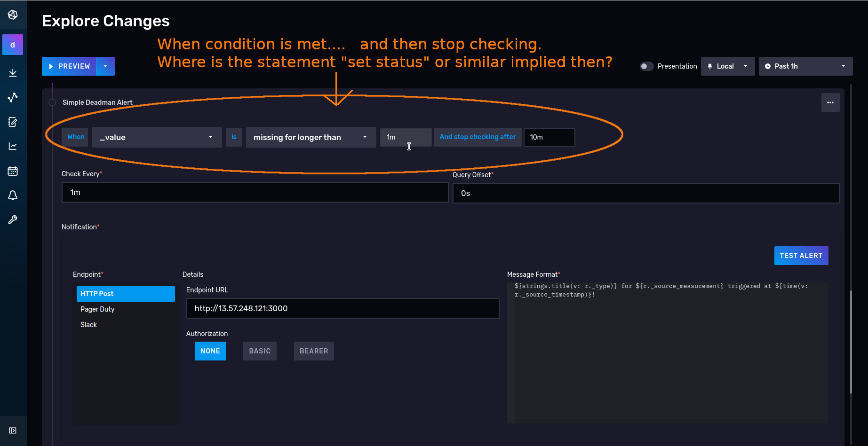
Task: Click the Explore Changes heading
Action: pos(106,21)
